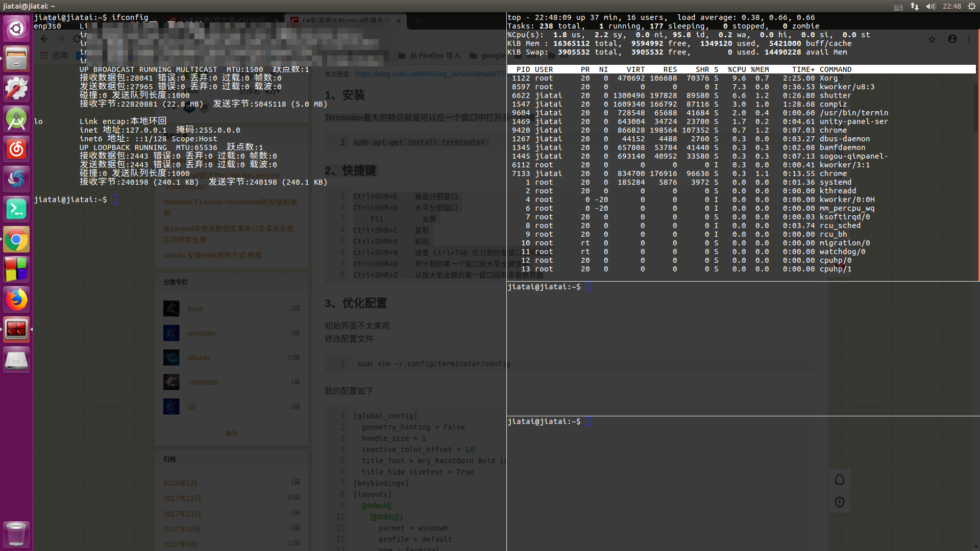Select the red Terminator launcher icon
The height and width of the screenshot is (551, 980).
pyautogui.click(x=16, y=330)
